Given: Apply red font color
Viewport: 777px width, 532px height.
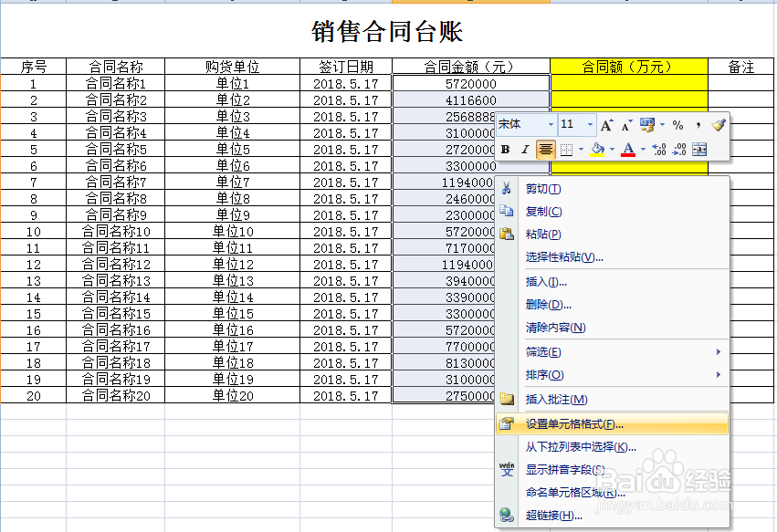Looking at the screenshot, I should coord(628,150).
